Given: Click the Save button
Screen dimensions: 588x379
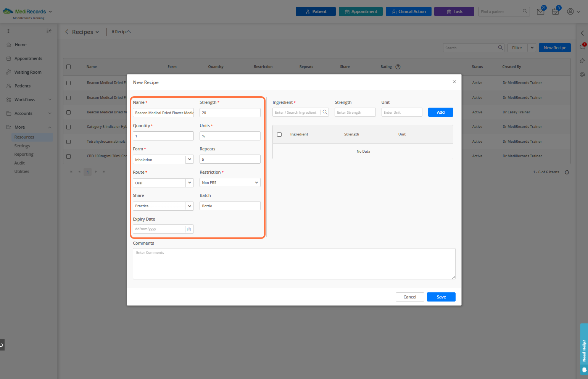Looking at the screenshot, I should point(441,297).
